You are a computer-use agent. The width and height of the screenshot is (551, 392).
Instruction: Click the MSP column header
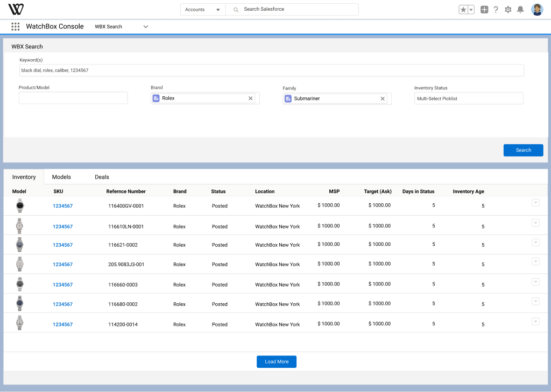[334, 191]
